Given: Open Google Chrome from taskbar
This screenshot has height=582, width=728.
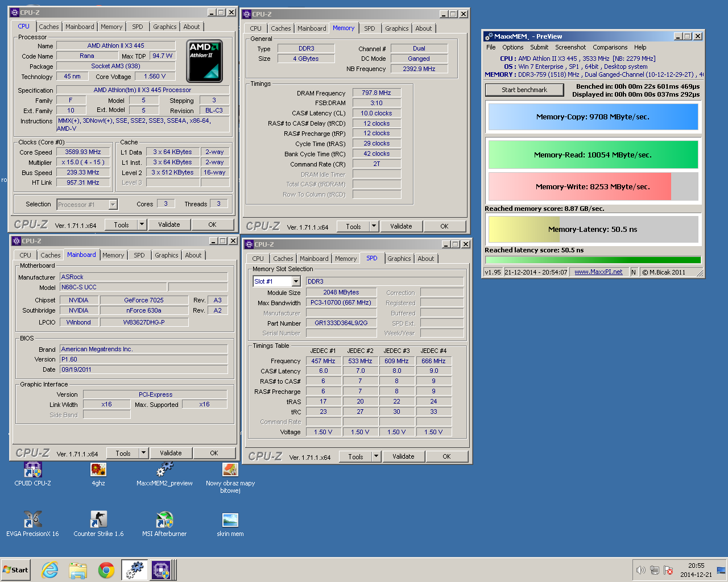Looking at the screenshot, I should 106,570.
